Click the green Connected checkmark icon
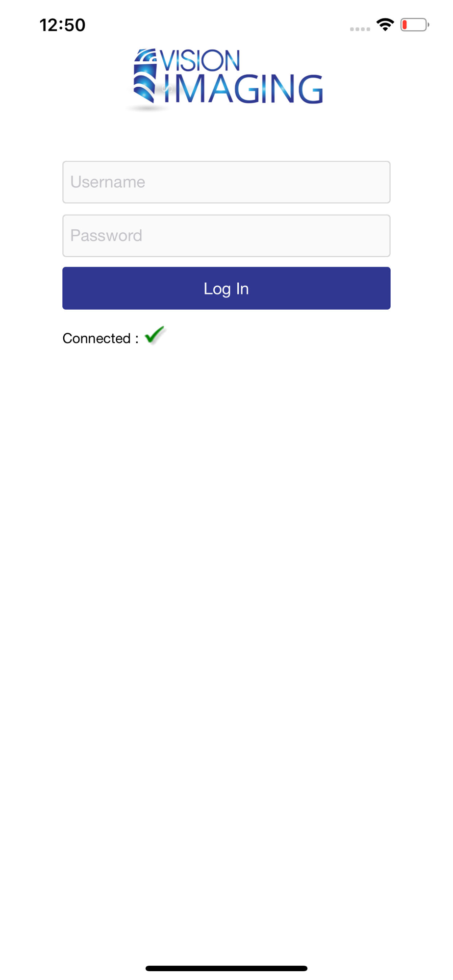 click(x=155, y=336)
